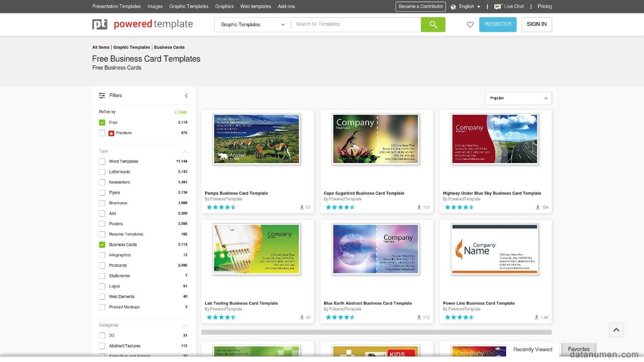Click the green search magnifier button

click(x=433, y=25)
